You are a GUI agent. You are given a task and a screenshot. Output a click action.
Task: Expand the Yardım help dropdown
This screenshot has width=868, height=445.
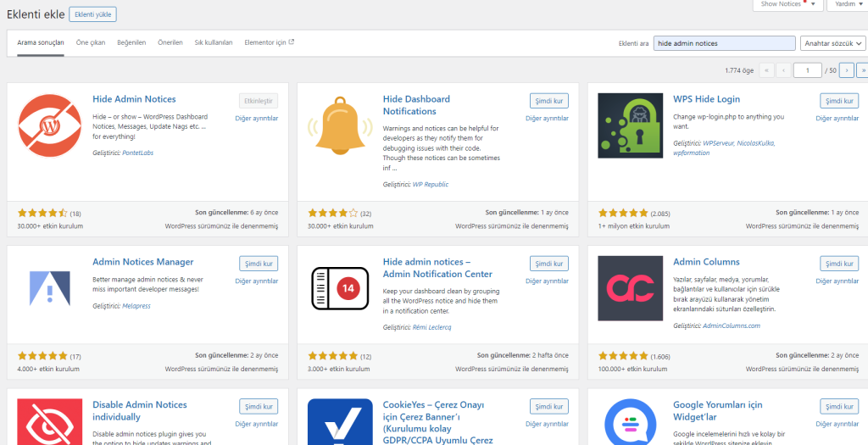pyautogui.click(x=848, y=4)
